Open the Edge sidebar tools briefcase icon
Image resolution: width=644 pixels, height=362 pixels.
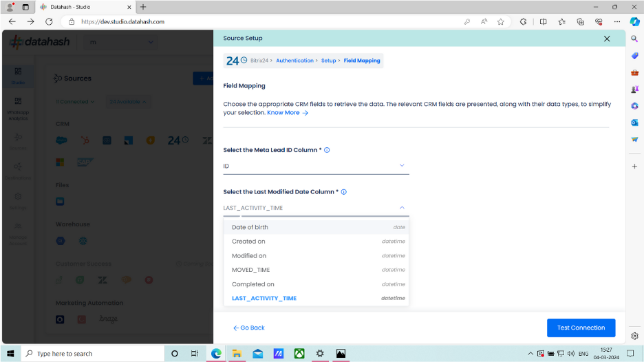coord(634,72)
